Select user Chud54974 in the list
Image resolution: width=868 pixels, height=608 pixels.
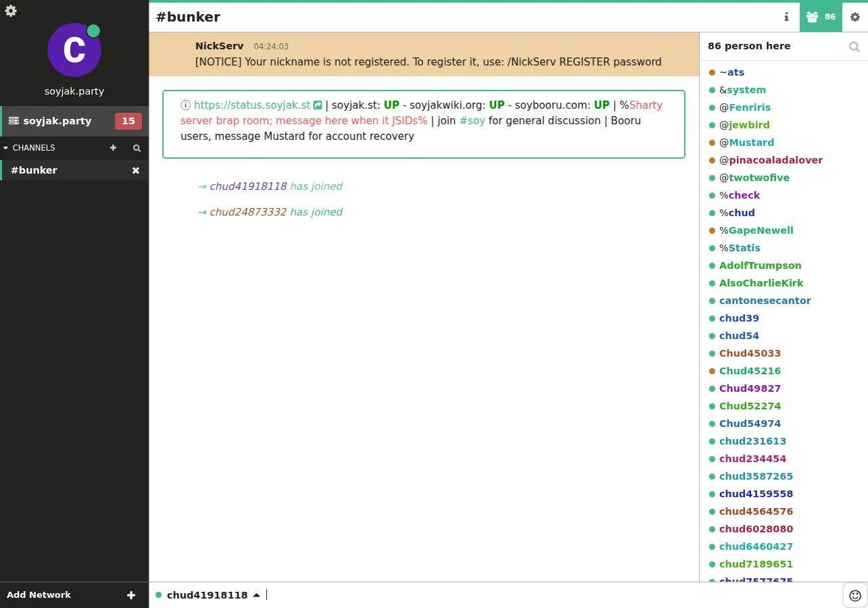[750, 424]
